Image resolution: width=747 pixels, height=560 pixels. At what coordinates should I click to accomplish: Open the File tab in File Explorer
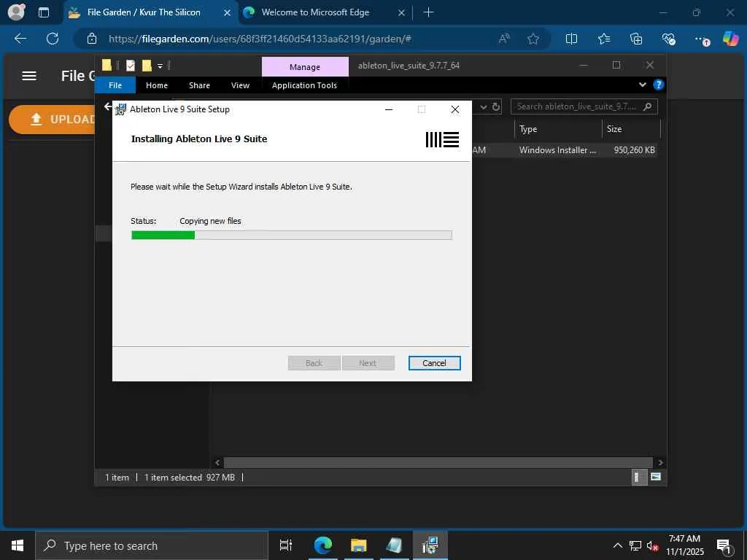coord(115,85)
